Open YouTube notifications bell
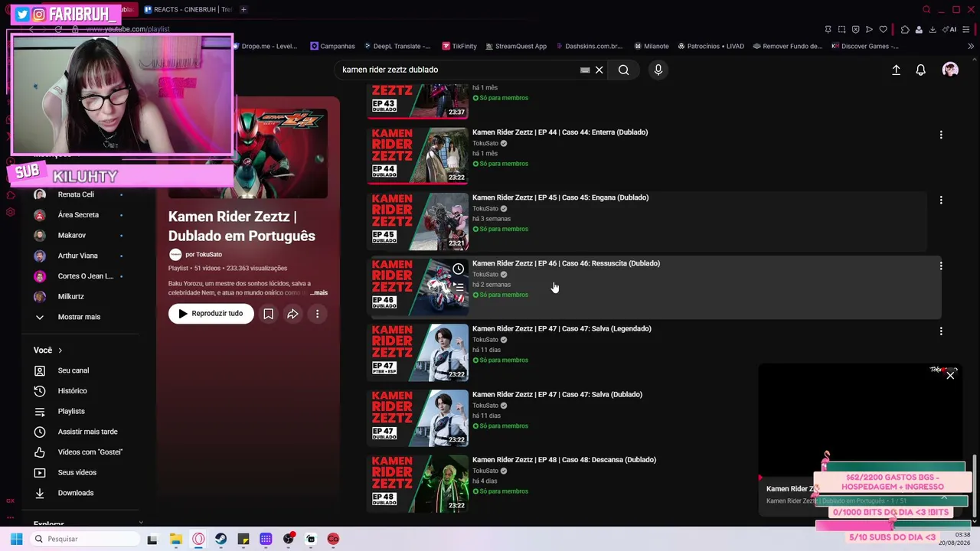Viewport: 980px width, 551px height. click(x=921, y=70)
